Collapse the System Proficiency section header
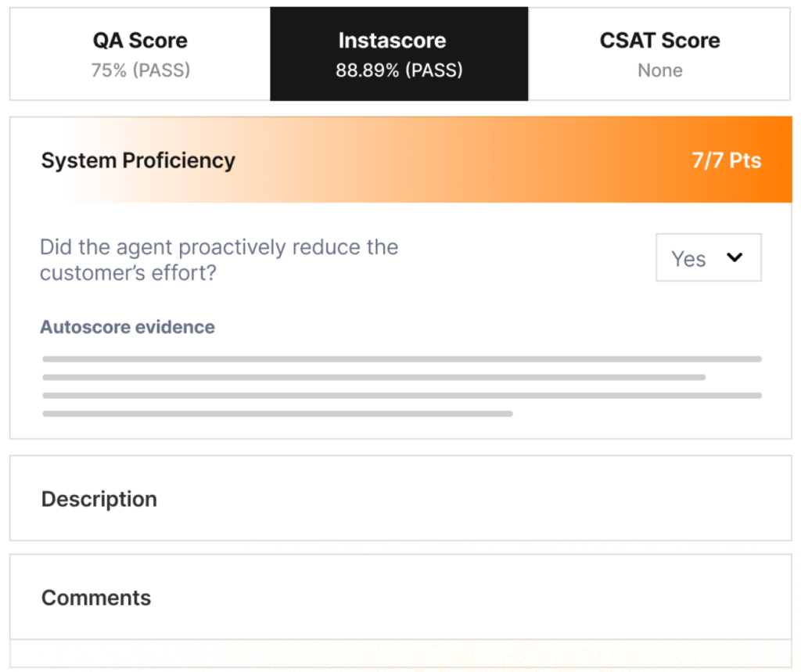 point(138,160)
